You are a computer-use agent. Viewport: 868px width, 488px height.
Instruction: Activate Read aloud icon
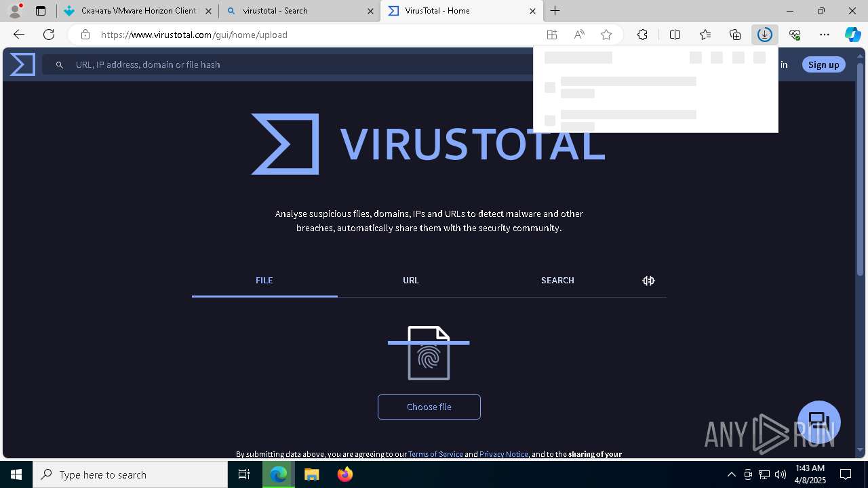point(579,35)
